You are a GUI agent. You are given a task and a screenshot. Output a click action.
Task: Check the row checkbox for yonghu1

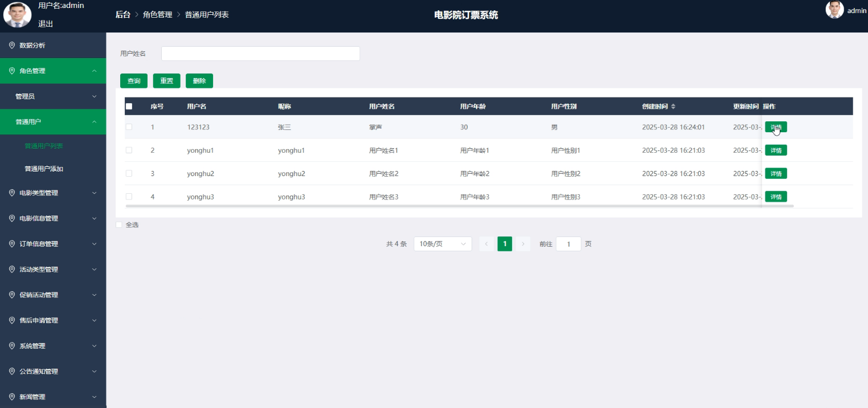click(x=129, y=150)
